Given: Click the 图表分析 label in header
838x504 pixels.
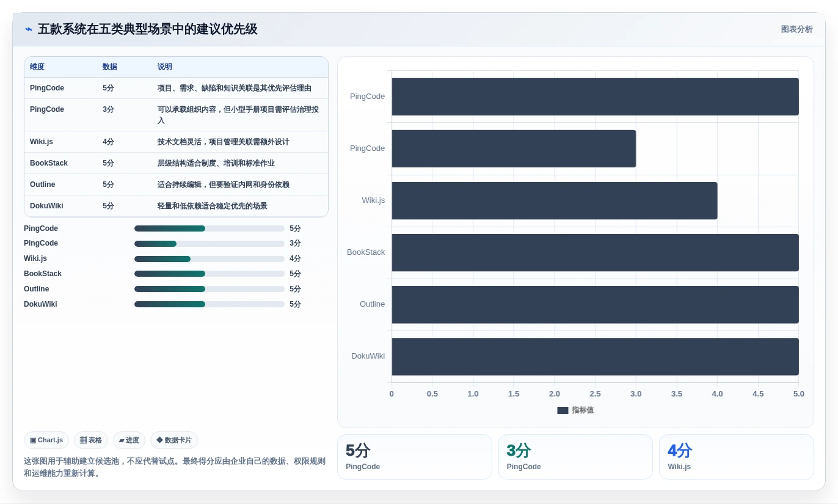Looking at the screenshot, I should point(796,29).
